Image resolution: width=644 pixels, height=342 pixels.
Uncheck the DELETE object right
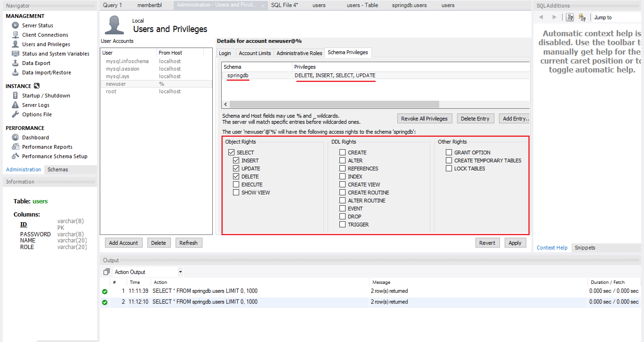[236, 177]
